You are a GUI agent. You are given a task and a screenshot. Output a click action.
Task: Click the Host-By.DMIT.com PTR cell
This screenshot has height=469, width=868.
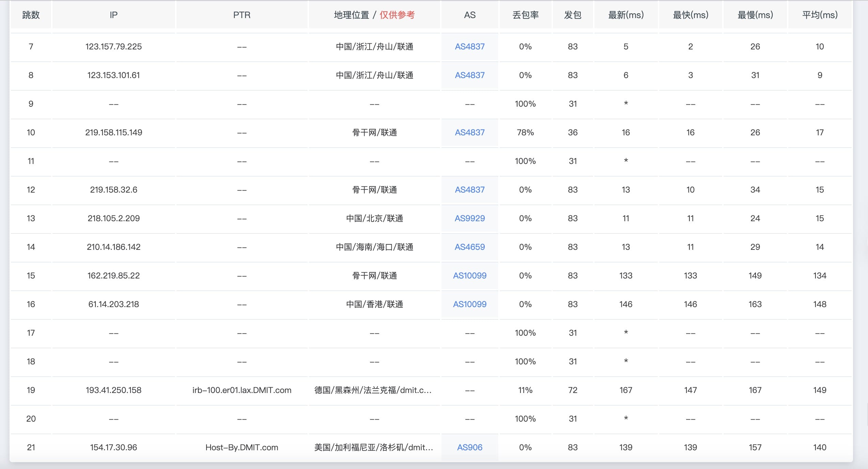click(242, 448)
